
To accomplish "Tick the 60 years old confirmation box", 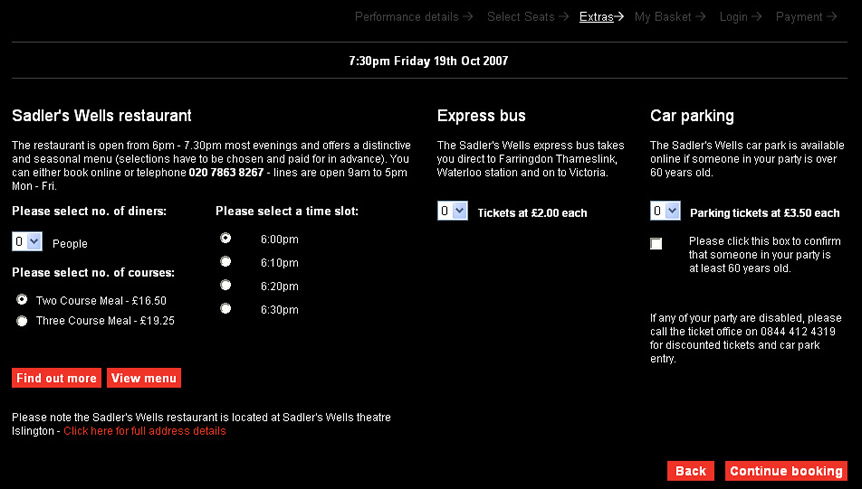I will tap(656, 243).
